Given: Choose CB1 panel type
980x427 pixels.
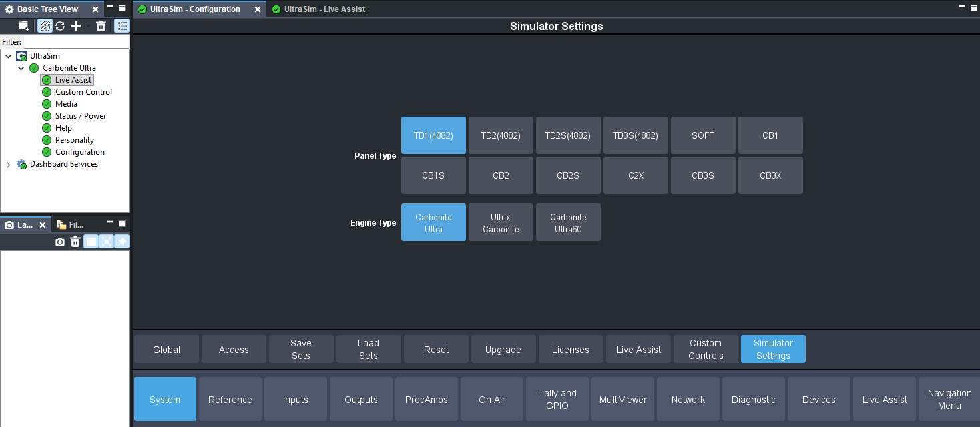Looking at the screenshot, I should click(x=770, y=135).
